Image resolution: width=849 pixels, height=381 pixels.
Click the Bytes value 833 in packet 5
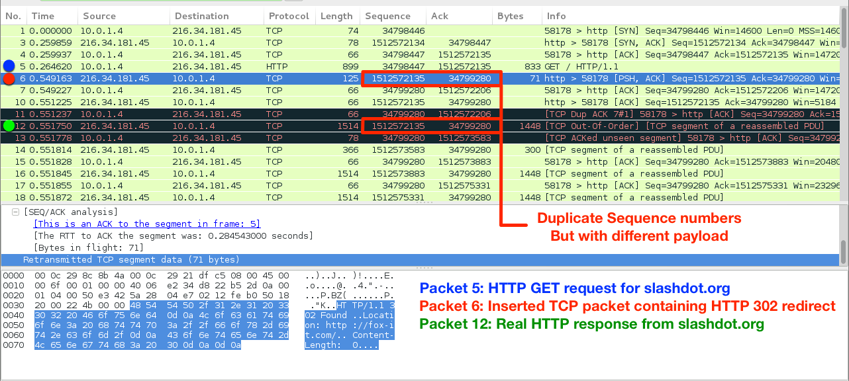click(x=532, y=67)
